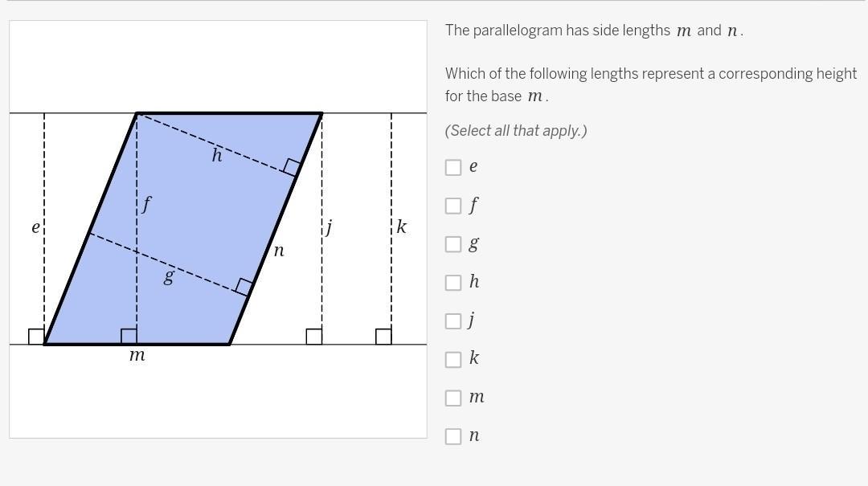Click the dashed line label f inside the diagram
Viewport: 868px width, 486px height.
pos(146,204)
